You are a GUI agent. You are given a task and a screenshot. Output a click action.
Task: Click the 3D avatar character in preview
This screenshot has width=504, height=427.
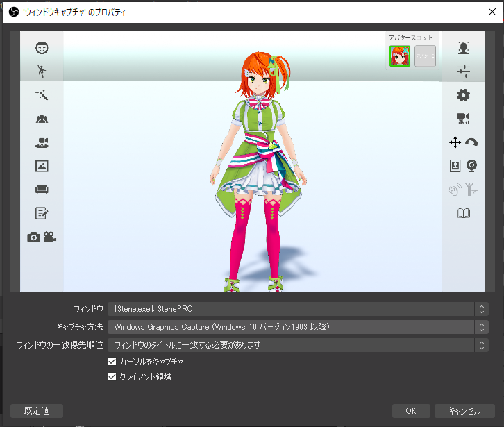click(x=259, y=172)
